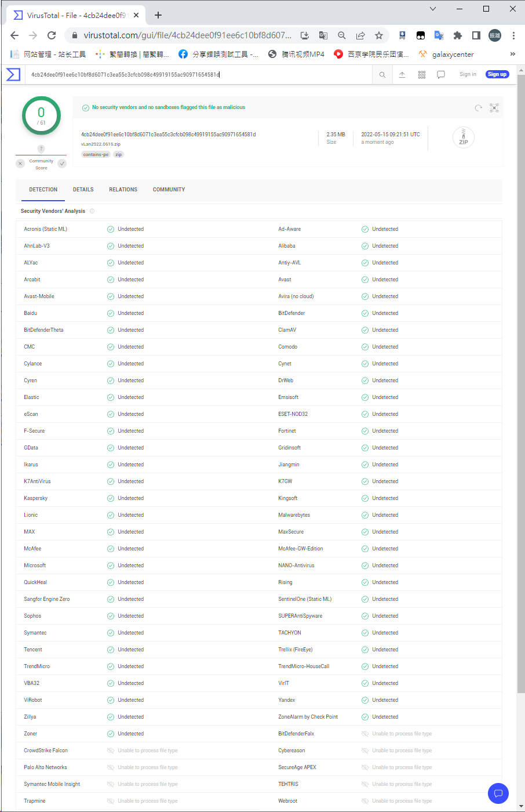
Task: Click the Microsoft vendor row name
Action: tap(35, 565)
